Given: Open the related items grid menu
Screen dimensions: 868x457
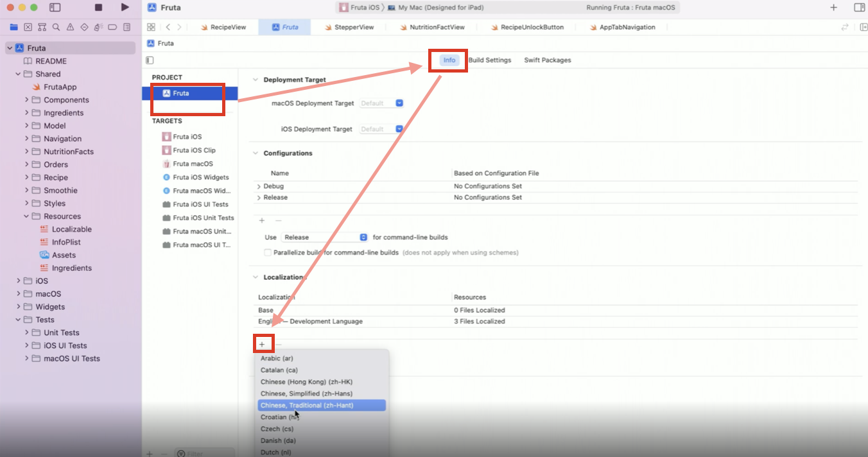Looking at the screenshot, I should (151, 27).
